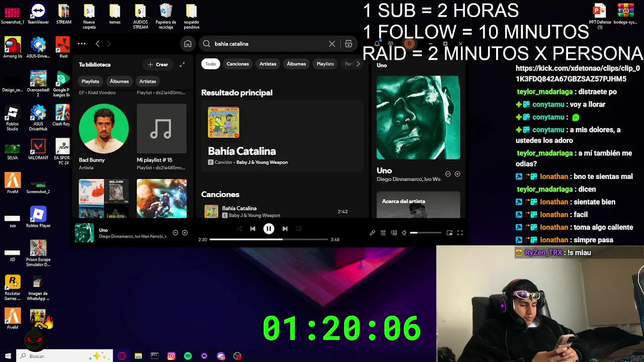
Task: Open Spotify three-dot main menu
Action: pos(82,44)
